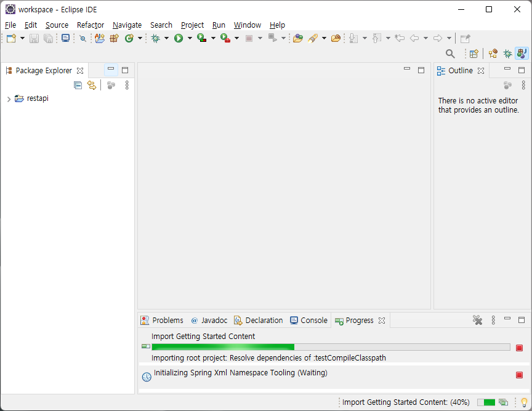Click the magnifier Quick Access search icon
This screenshot has height=411, width=532.
click(x=450, y=54)
